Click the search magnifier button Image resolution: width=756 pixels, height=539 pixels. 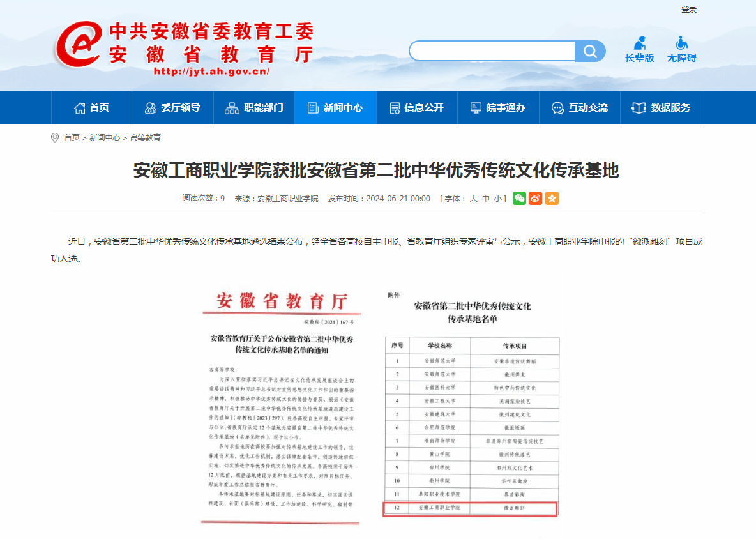click(589, 51)
